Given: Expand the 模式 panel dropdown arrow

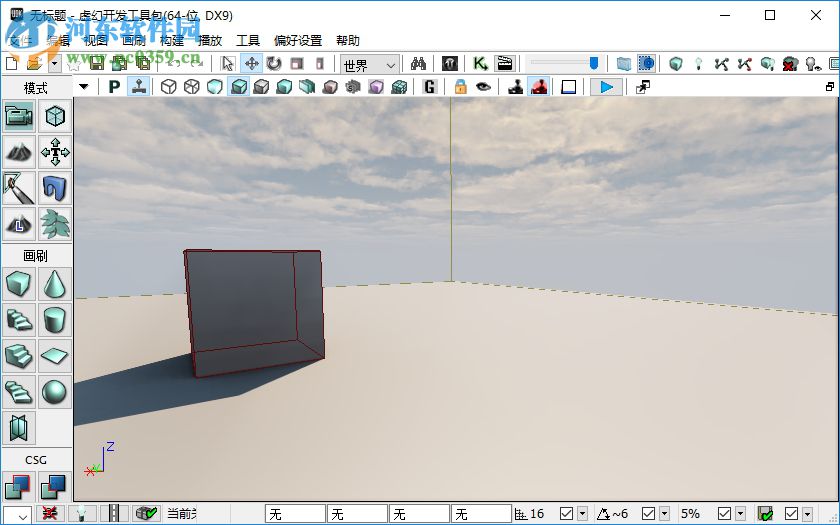Looking at the screenshot, I should click(x=84, y=87).
